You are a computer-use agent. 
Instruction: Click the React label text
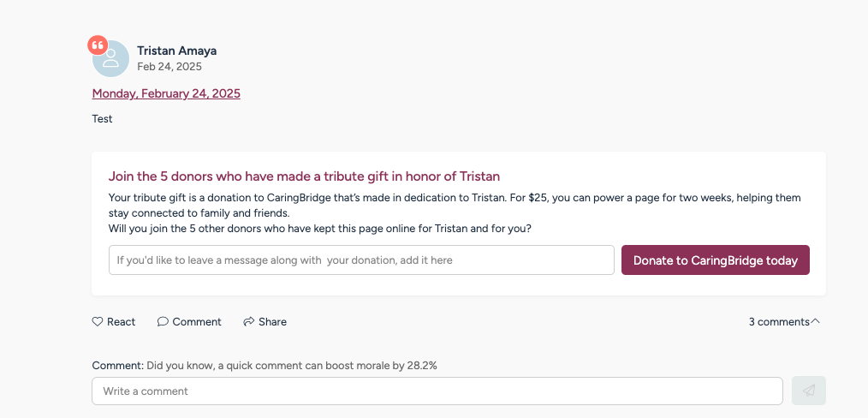click(x=122, y=322)
